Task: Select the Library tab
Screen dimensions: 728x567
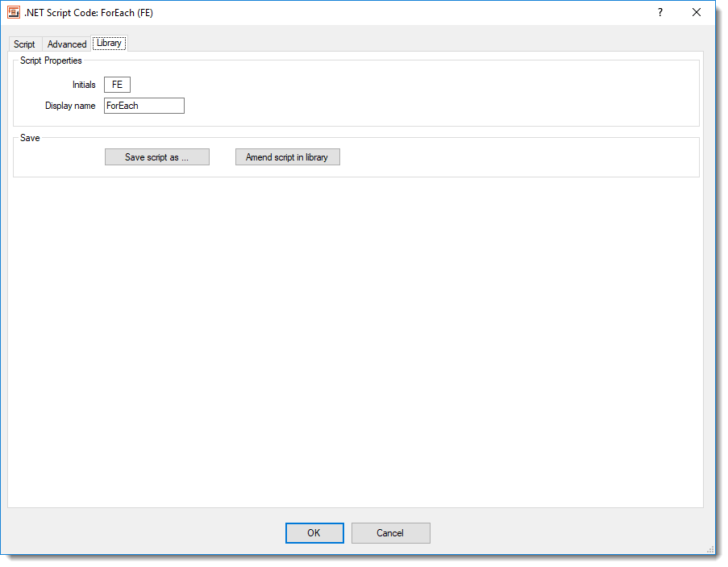Action: click(x=109, y=44)
